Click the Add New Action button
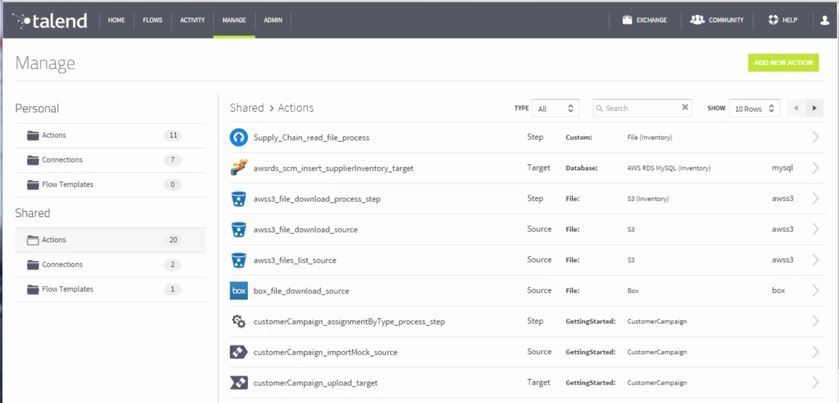 783,63
